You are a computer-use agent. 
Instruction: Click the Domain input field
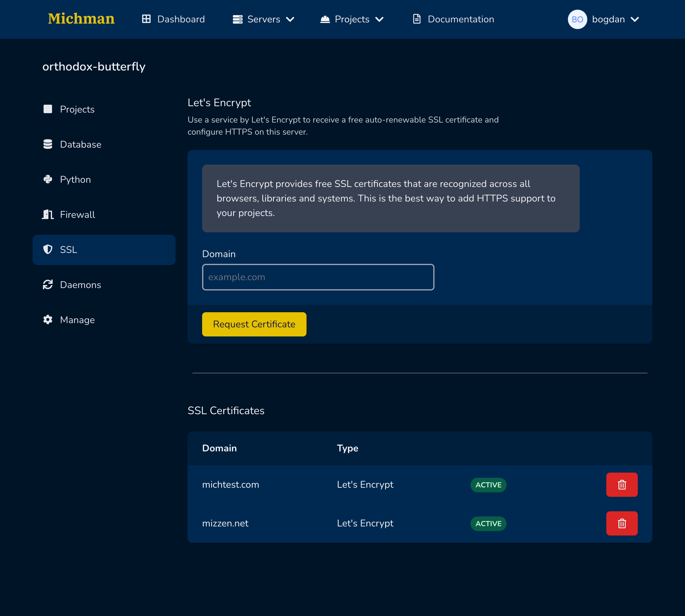click(x=318, y=277)
